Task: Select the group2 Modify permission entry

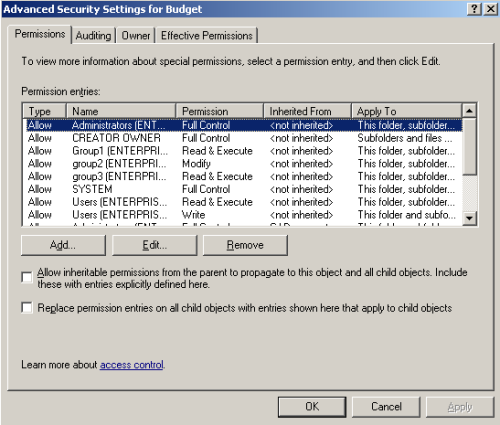Action: point(244,164)
